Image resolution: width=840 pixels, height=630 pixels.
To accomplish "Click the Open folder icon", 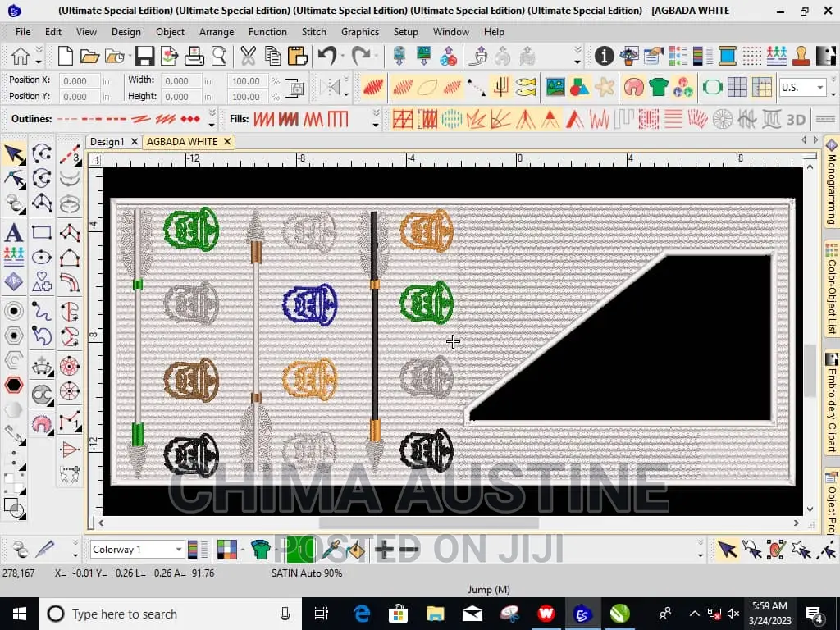I will [89, 56].
